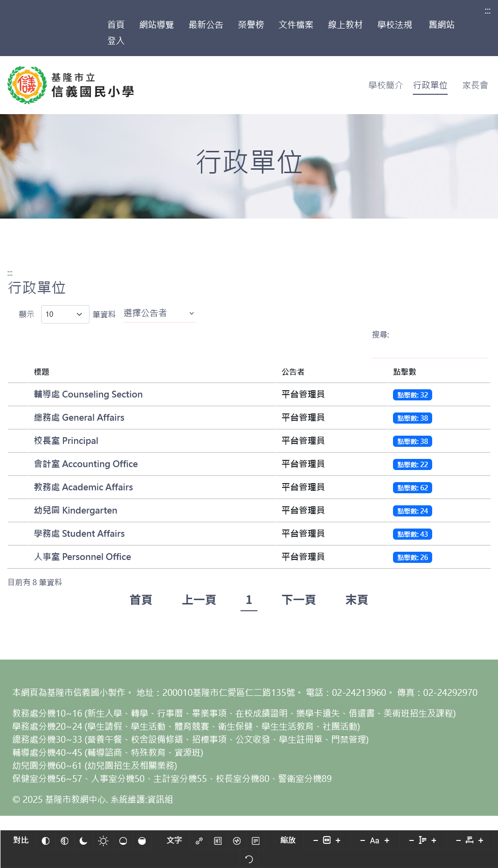Open 網站導覽 menu item
498x868 pixels.
point(157,25)
